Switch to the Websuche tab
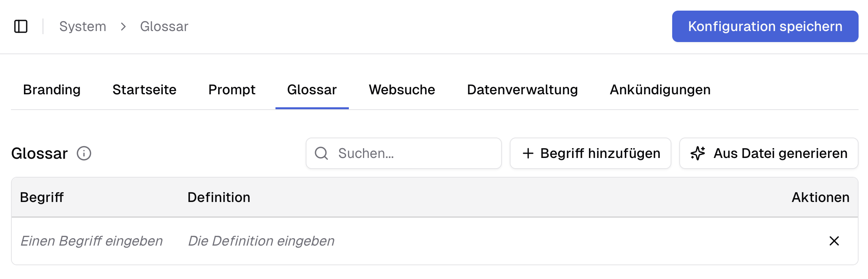868x279 pixels. pyautogui.click(x=401, y=90)
